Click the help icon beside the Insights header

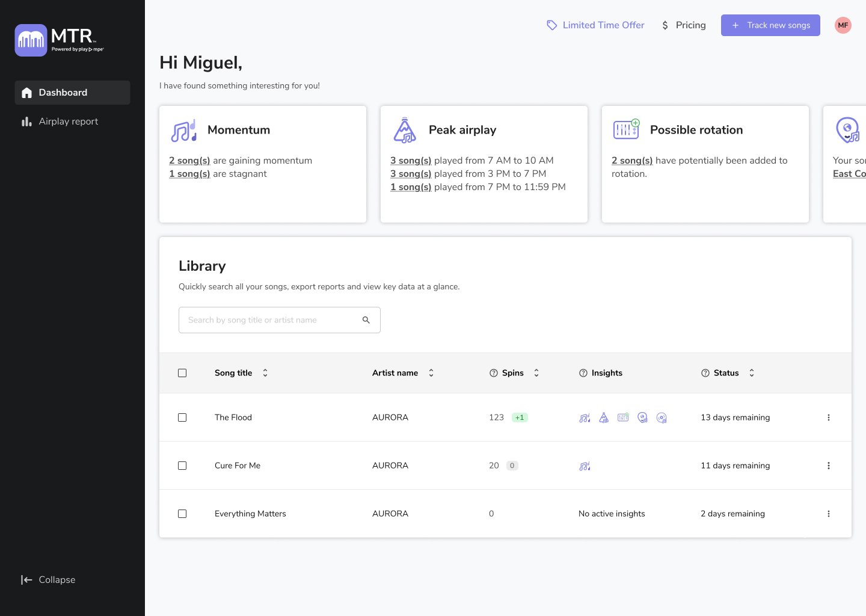click(583, 373)
